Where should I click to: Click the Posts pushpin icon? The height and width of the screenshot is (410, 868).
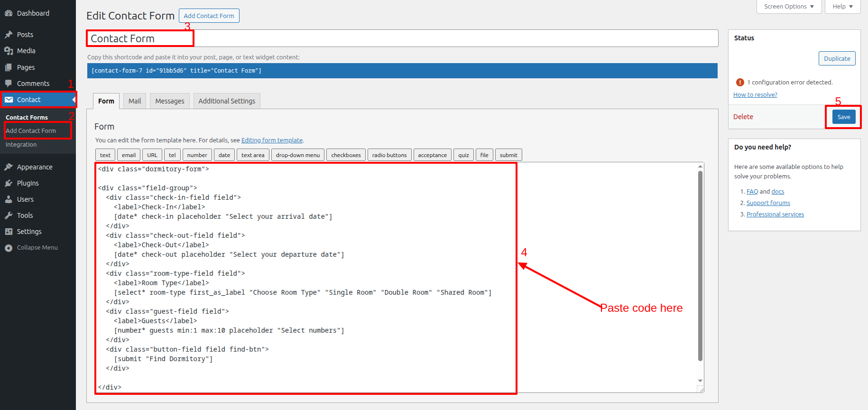pyautogui.click(x=9, y=35)
